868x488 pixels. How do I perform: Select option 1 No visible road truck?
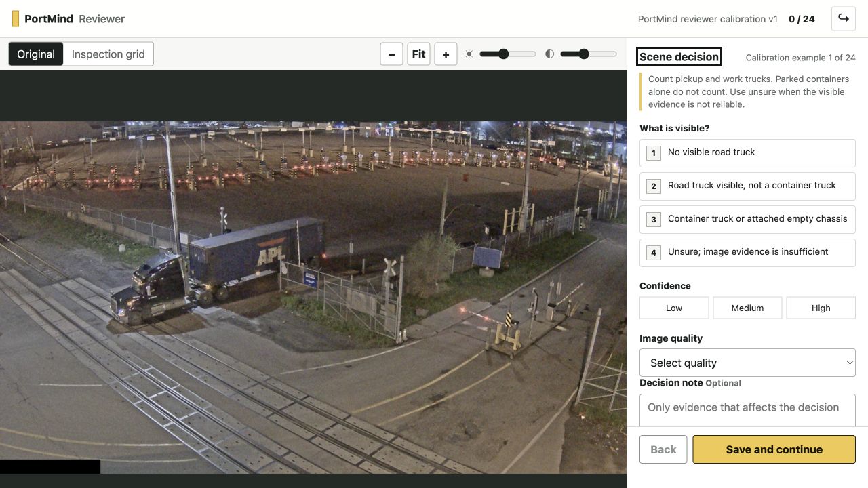coord(747,152)
